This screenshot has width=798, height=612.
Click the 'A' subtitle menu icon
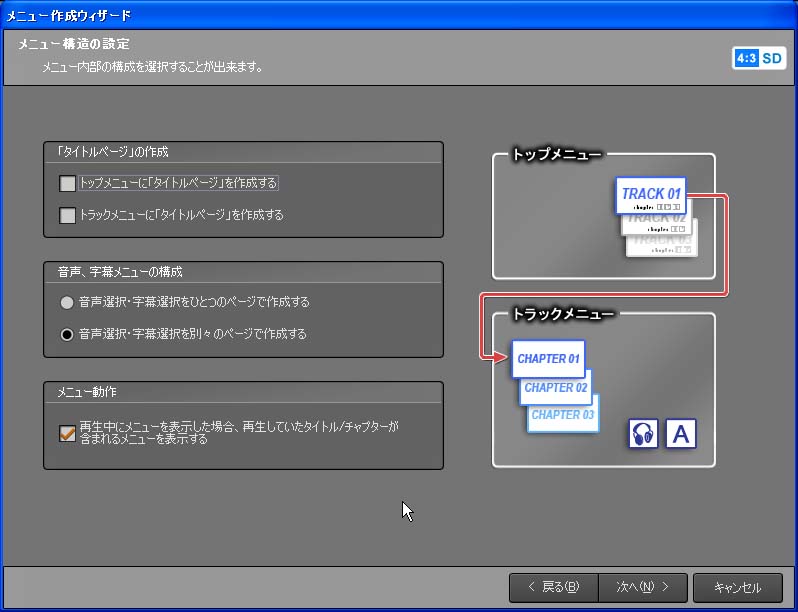coord(681,434)
